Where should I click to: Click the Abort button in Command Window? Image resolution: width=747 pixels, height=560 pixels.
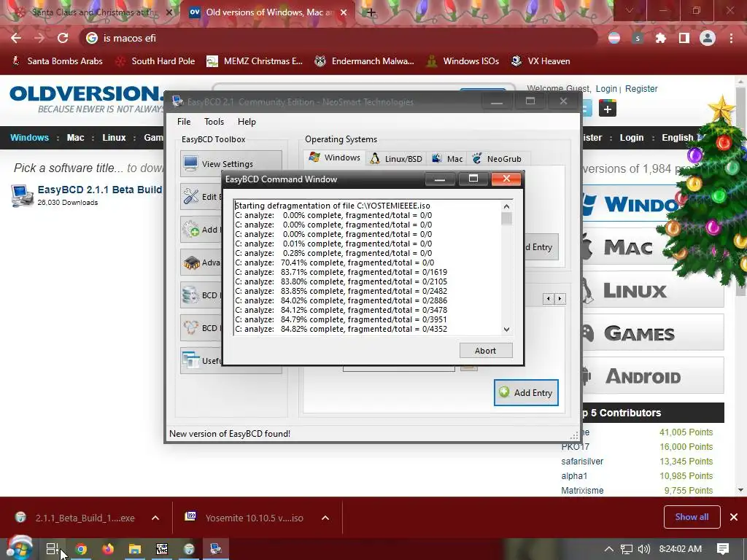pos(485,351)
